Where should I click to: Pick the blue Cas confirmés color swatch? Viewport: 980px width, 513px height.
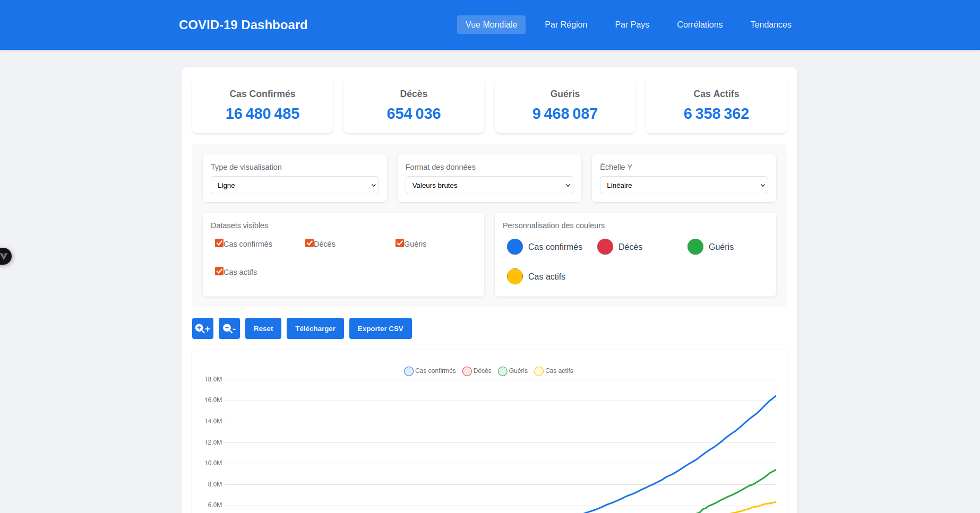(515, 247)
